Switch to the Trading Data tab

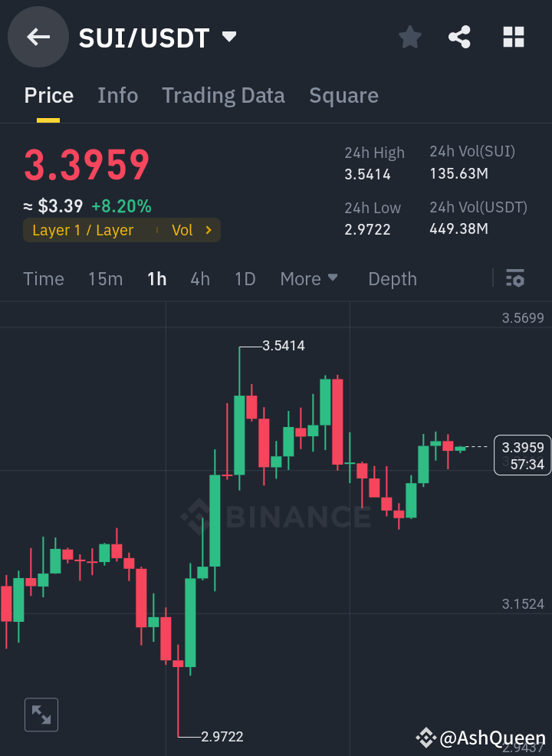[x=223, y=95]
